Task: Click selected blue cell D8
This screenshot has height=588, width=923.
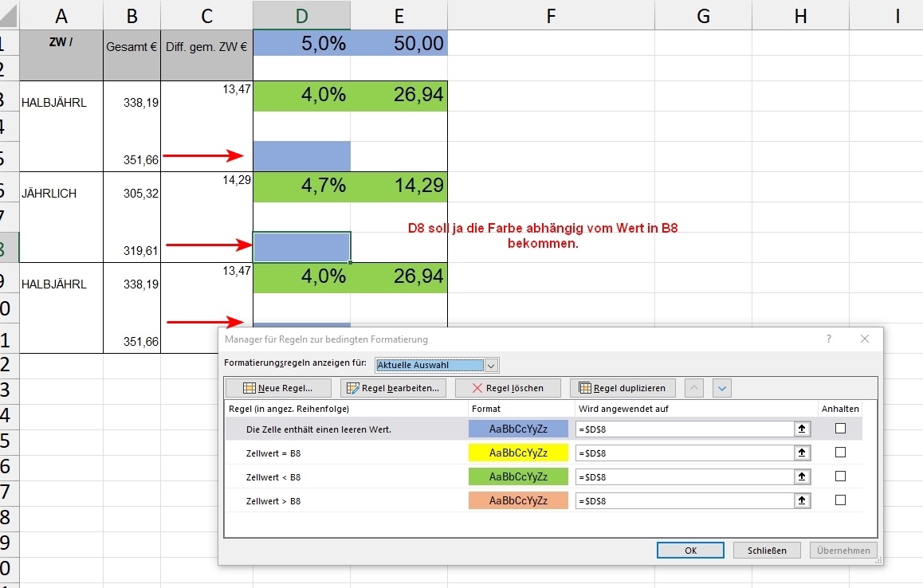Action: click(302, 247)
